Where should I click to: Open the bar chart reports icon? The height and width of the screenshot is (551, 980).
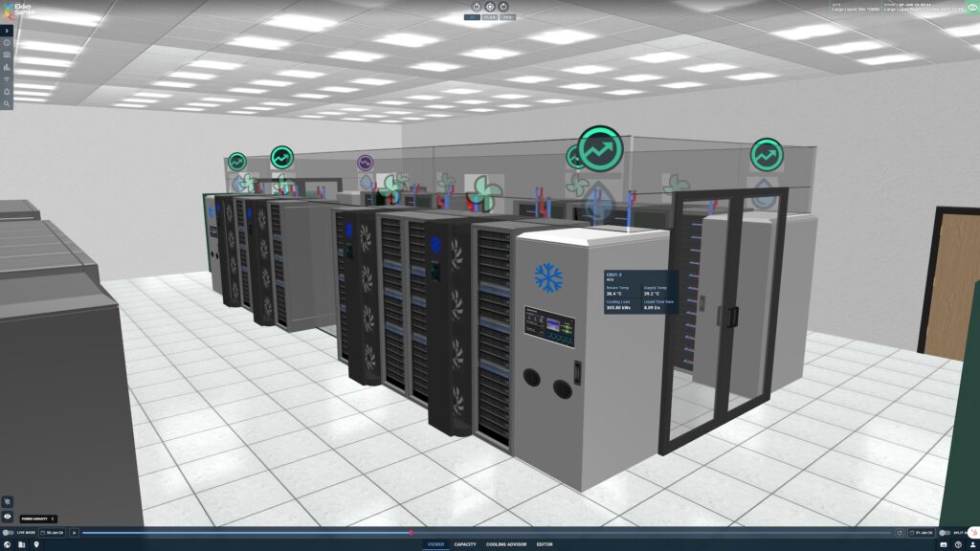point(7,67)
